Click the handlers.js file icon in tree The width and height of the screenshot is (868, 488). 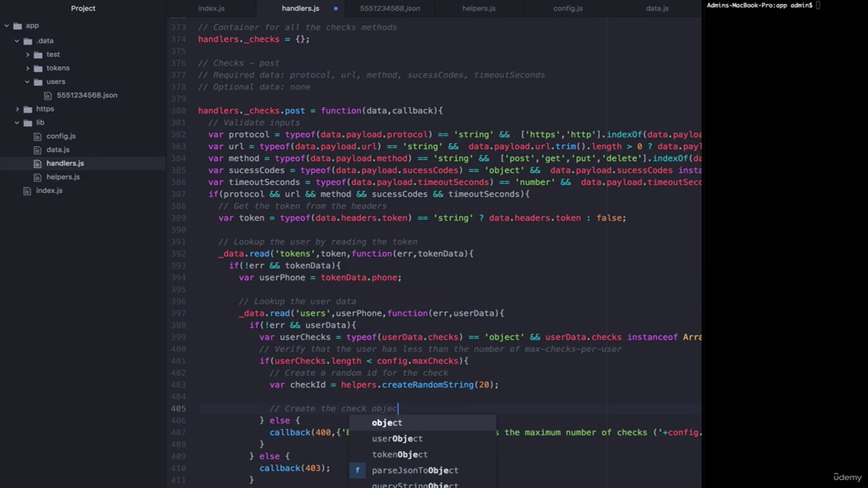[x=38, y=163]
